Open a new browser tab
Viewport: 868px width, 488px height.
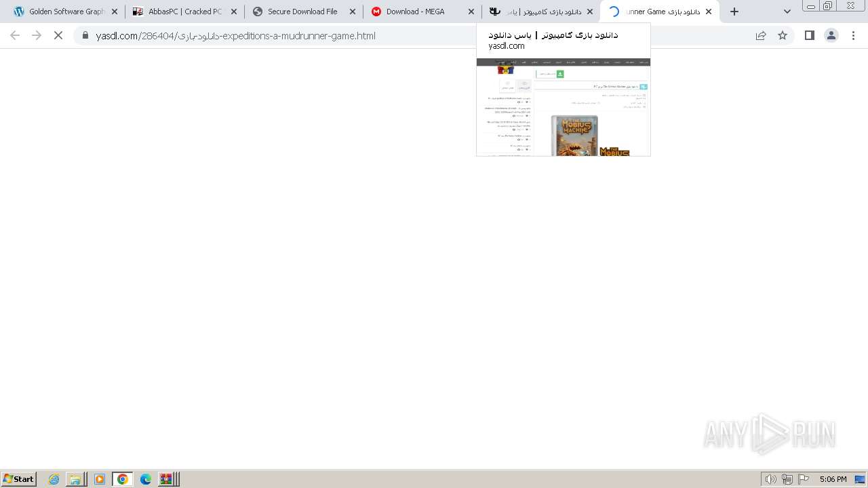[x=734, y=12]
